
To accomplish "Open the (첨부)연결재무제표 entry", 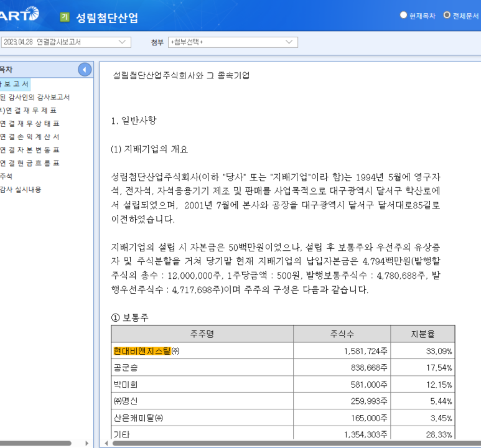I will [28, 111].
